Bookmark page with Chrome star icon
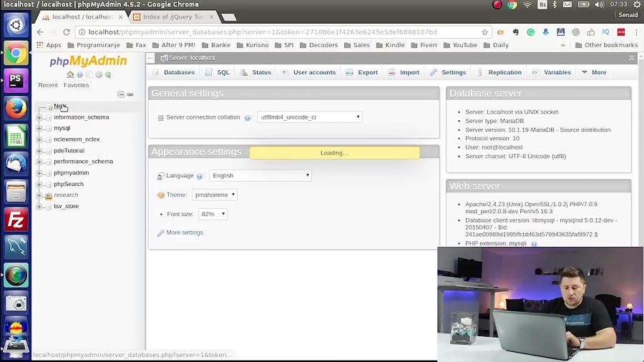 [484, 32]
